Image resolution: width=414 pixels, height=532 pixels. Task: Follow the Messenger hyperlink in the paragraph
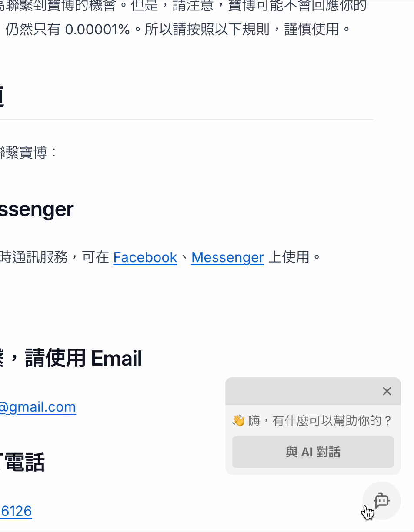pyautogui.click(x=227, y=257)
